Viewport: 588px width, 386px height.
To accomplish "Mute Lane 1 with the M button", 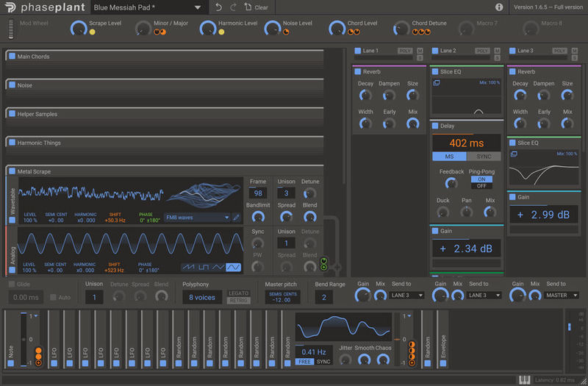I will pyautogui.click(x=420, y=49).
